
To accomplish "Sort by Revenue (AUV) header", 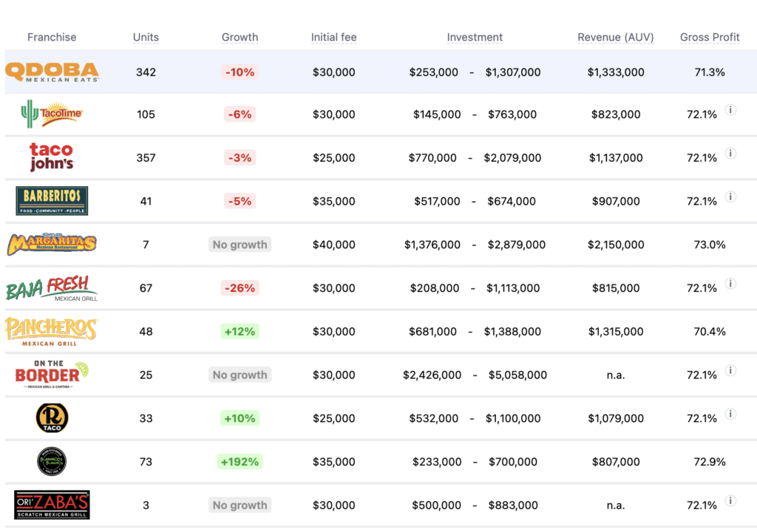I will pyautogui.click(x=616, y=37).
